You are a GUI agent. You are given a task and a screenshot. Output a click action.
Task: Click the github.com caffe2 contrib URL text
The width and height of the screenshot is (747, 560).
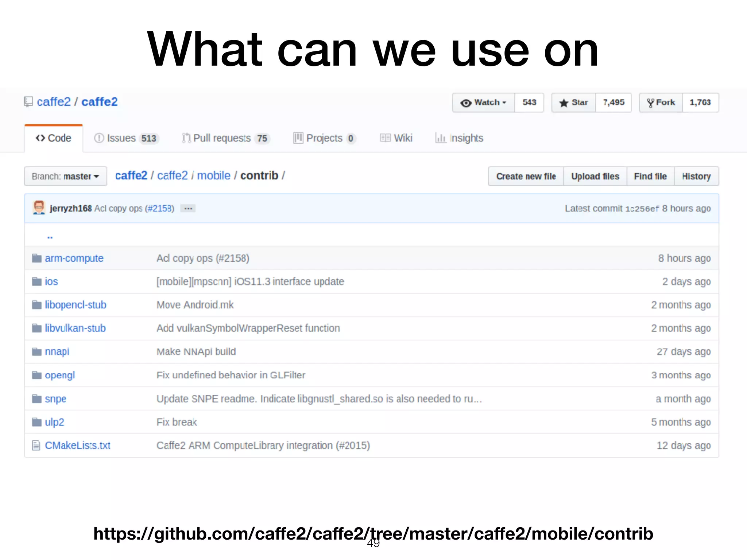point(373,534)
